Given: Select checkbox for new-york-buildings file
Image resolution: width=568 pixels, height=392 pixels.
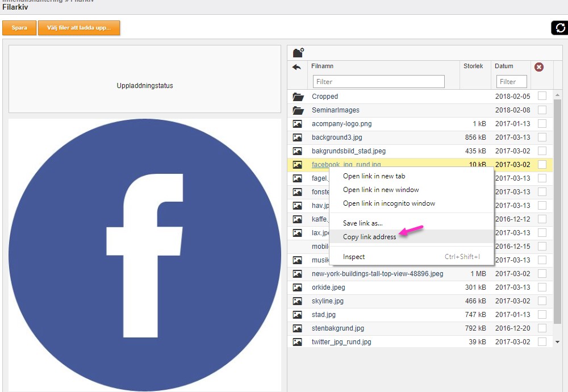Looking at the screenshot, I should click(542, 273).
